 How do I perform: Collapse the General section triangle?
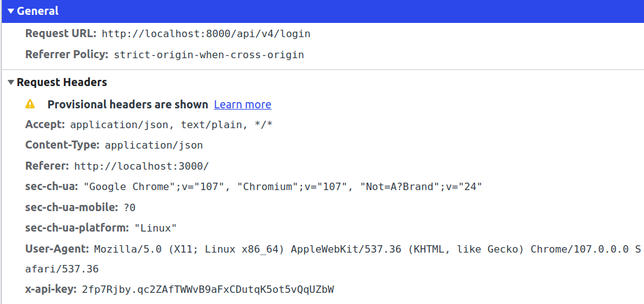11,12
